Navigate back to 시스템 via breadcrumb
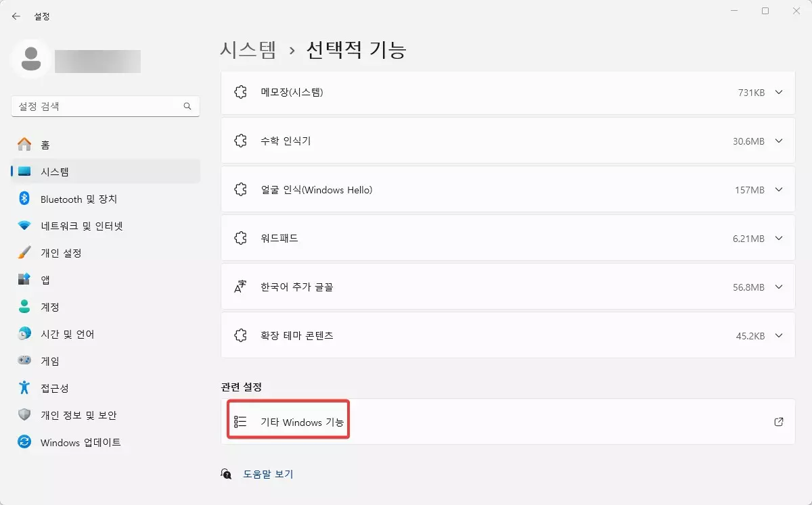The height and width of the screenshot is (505, 812). point(247,49)
